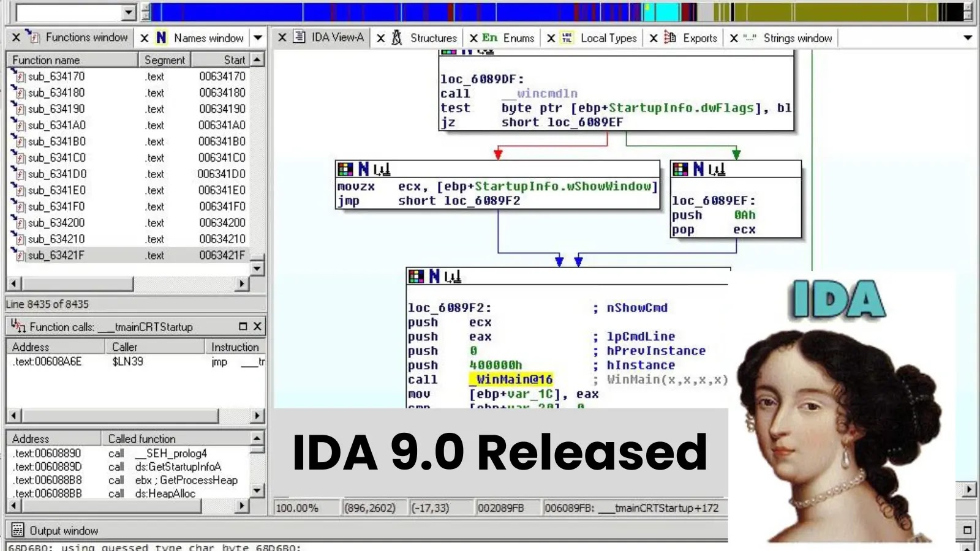The width and height of the screenshot is (980, 551).
Task: Click the Instruction column header
Action: click(x=235, y=347)
